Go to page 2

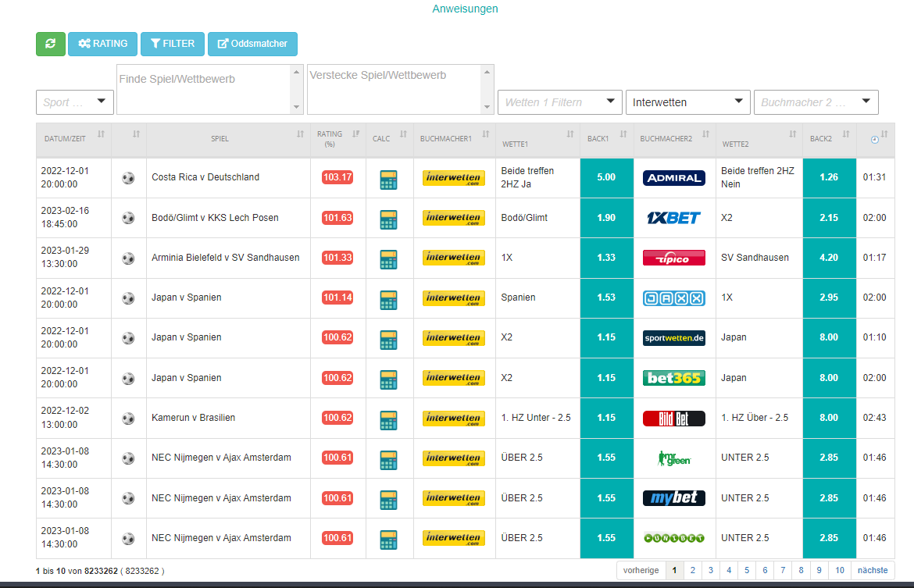tap(692, 571)
